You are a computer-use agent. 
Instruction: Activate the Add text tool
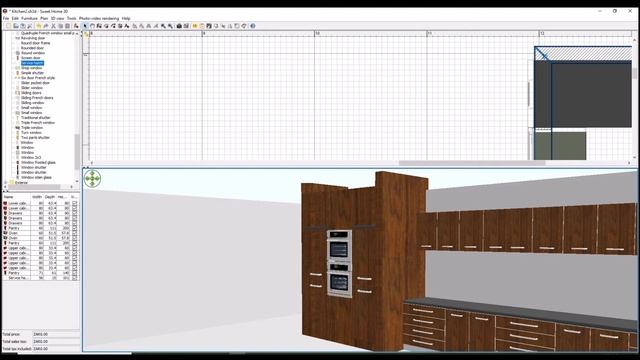point(127,26)
